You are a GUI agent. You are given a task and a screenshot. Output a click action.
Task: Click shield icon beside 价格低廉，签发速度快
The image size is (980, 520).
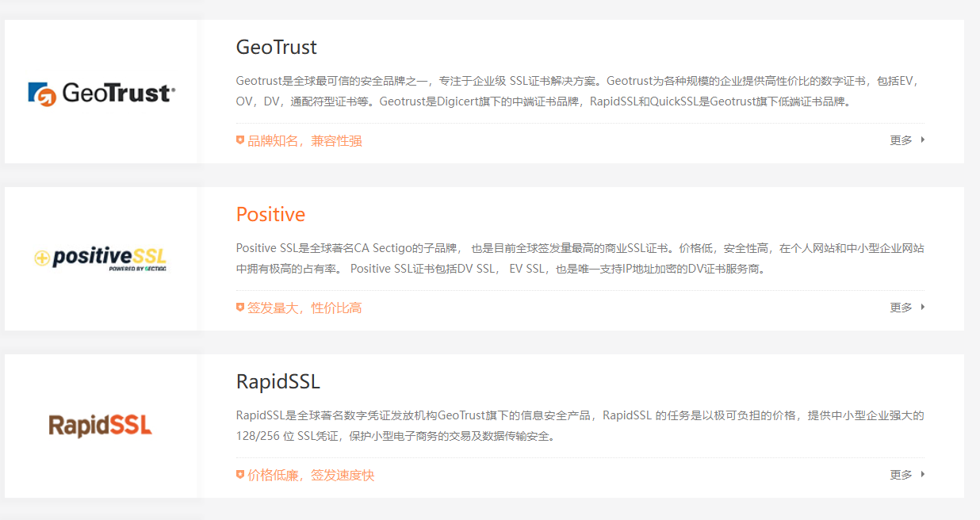click(240, 475)
